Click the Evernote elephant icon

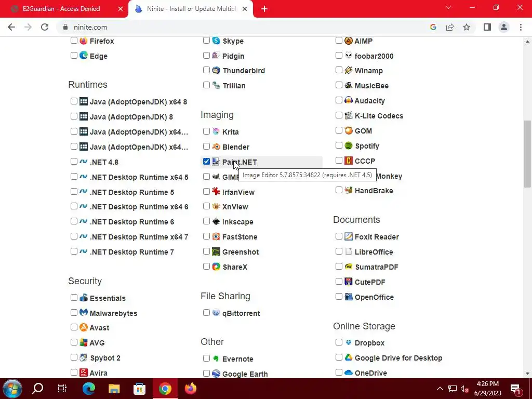pos(216,358)
